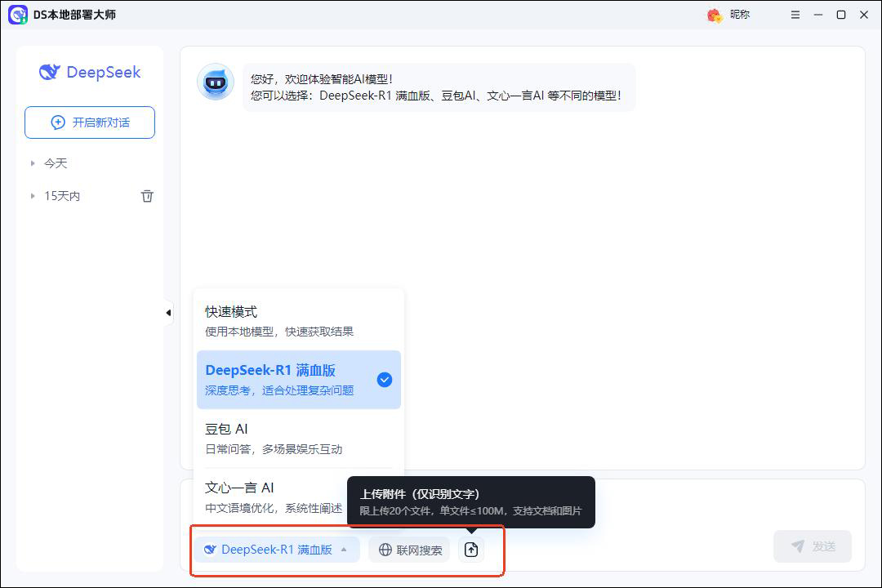This screenshot has width=882, height=588.
Task: Click the robot avatar beside the welcome message
Action: click(215, 82)
